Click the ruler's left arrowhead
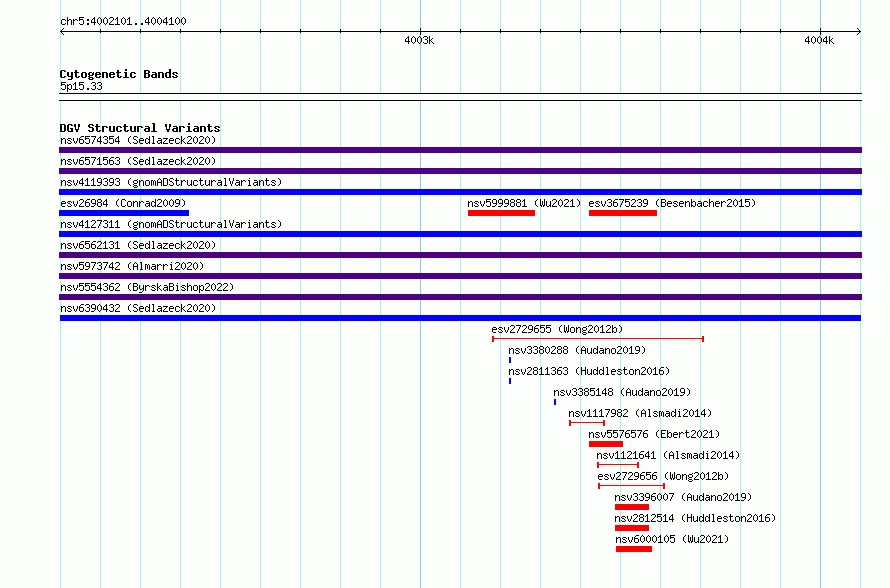This screenshot has width=890, height=588. 62,31
